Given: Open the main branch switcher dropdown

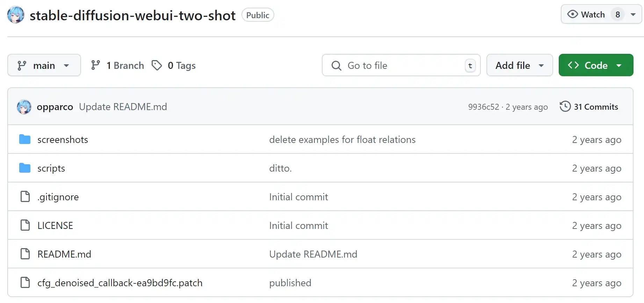Looking at the screenshot, I should [x=44, y=65].
